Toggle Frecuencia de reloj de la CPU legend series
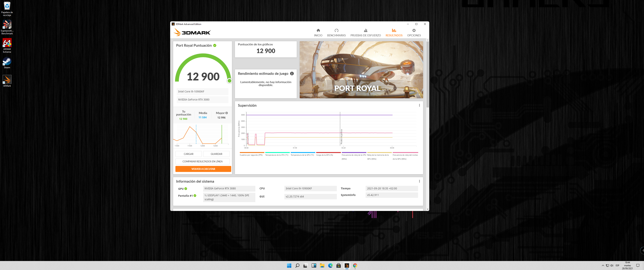644x270 pixels. 354,156
